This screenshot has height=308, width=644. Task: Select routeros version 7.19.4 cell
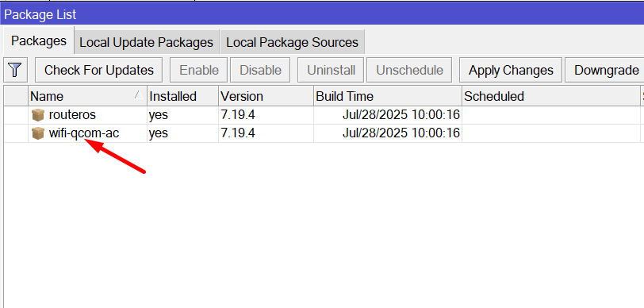click(x=266, y=115)
